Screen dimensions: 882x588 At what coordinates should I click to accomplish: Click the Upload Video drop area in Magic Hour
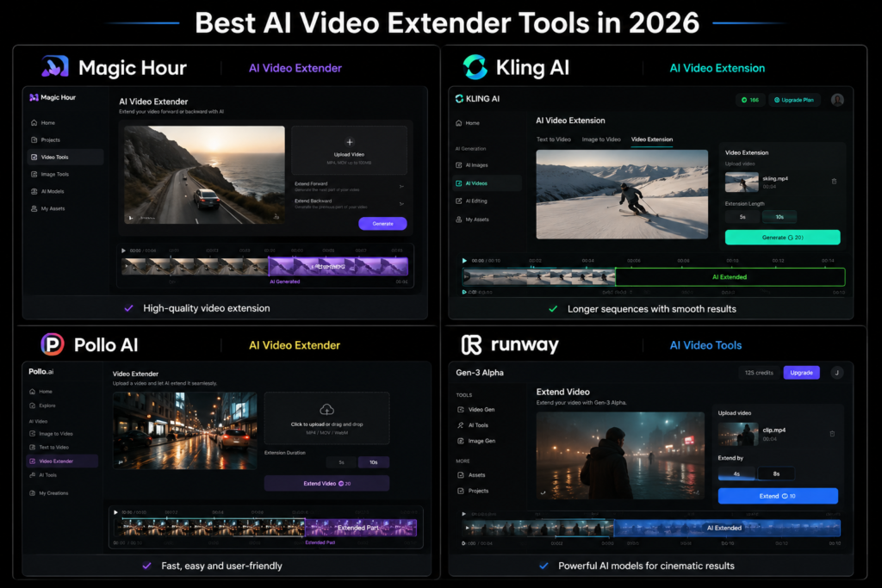(350, 150)
